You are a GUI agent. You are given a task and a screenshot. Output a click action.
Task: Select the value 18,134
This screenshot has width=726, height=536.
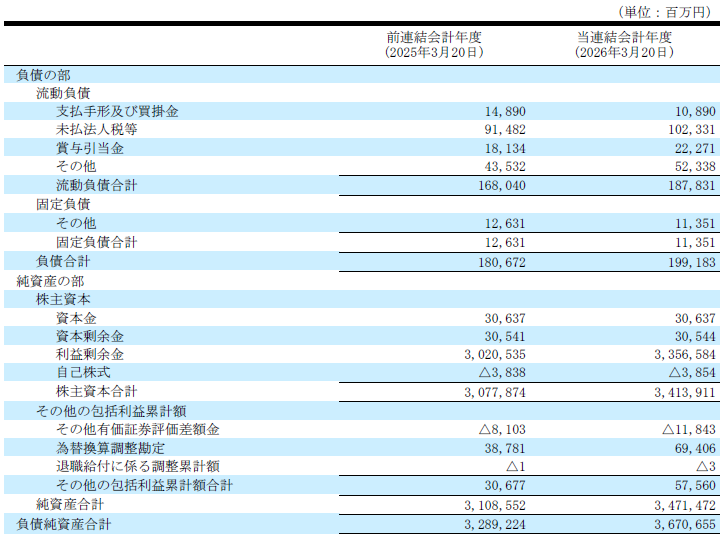pos(505,149)
